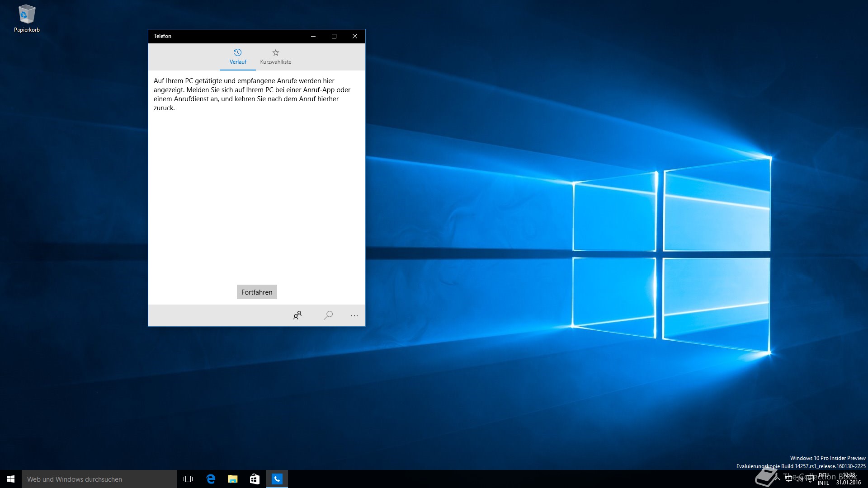The width and height of the screenshot is (868, 488).
Task: Open File Explorer from the taskbar
Action: pos(233,479)
